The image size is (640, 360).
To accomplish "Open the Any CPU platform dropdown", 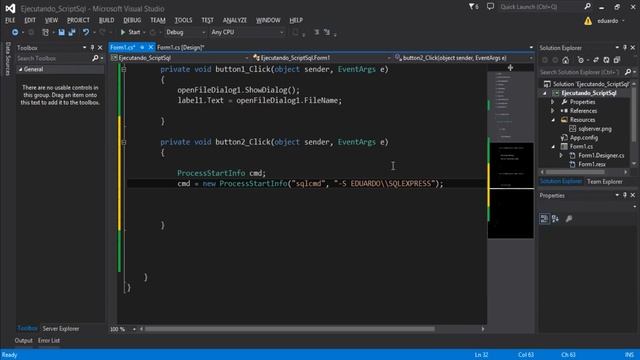I will pyautogui.click(x=247, y=32).
